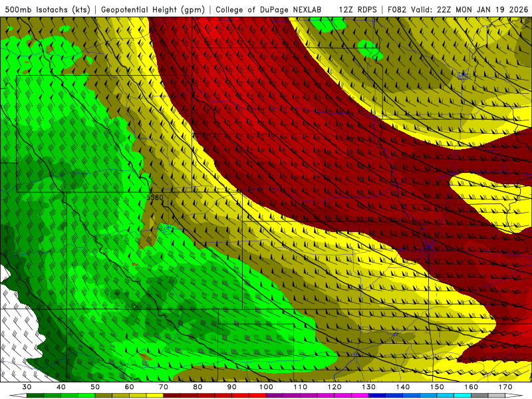Click the '170' label on the color scale

pyautogui.click(x=505, y=387)
